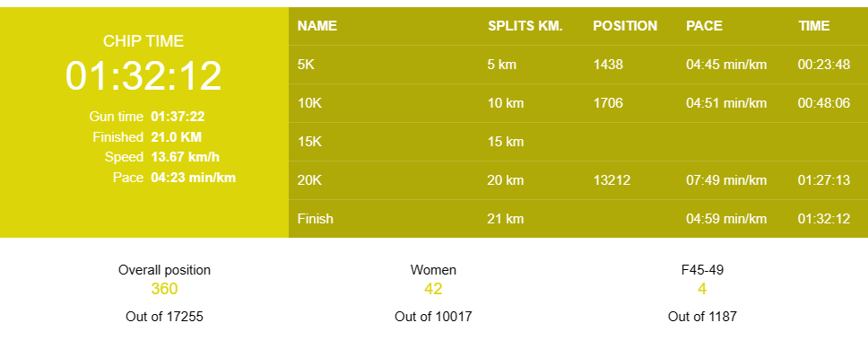Click the 20K position value 13212
This screenshot has width=868, height=349.
click(612, 180)
